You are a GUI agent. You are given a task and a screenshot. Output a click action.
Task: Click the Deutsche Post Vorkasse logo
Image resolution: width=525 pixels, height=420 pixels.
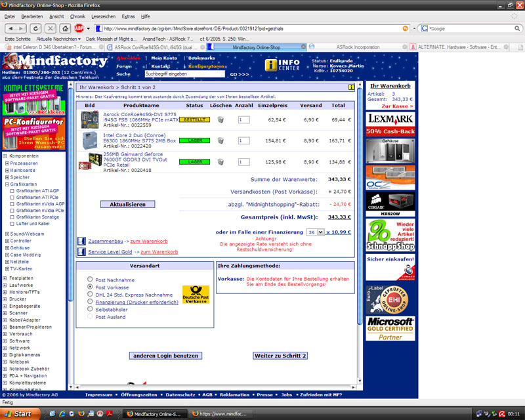point(196,295)
